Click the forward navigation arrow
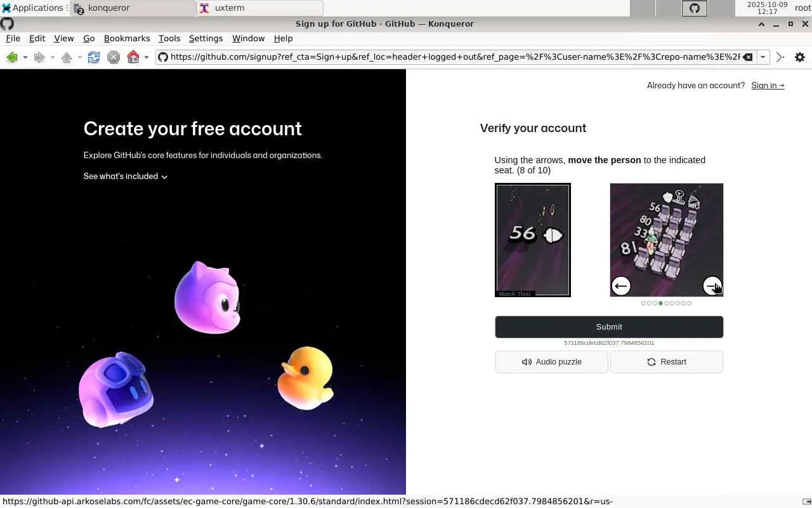Viewport: 812px width, 508px height. [39, 57]
